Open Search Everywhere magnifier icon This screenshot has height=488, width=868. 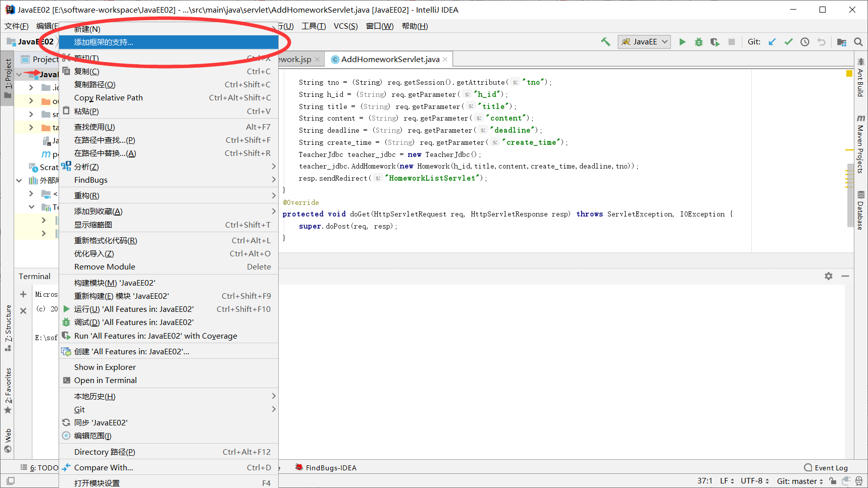858,42
